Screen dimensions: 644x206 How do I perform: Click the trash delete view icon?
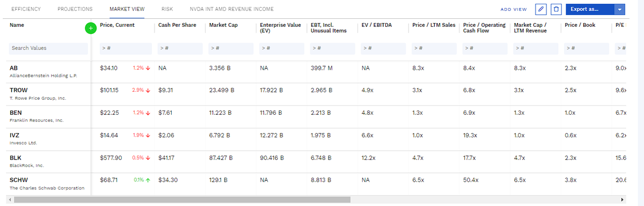(556, 9)
